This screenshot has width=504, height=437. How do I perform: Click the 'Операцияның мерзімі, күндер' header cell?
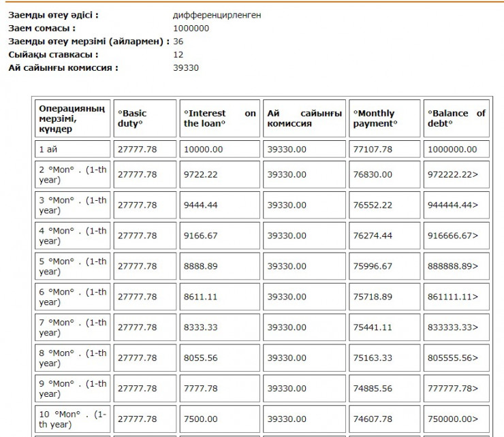tap(72, 118)
